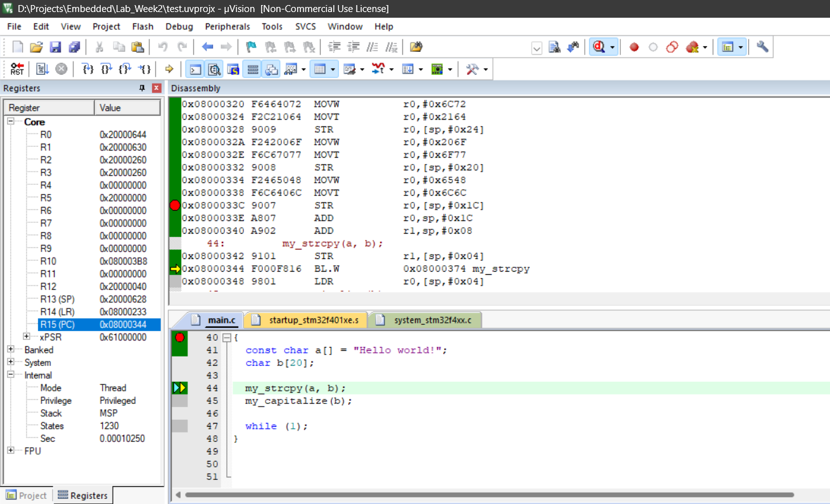
Task: Toggle the Start/Stop Debug Session button
Action: point(599,47)
